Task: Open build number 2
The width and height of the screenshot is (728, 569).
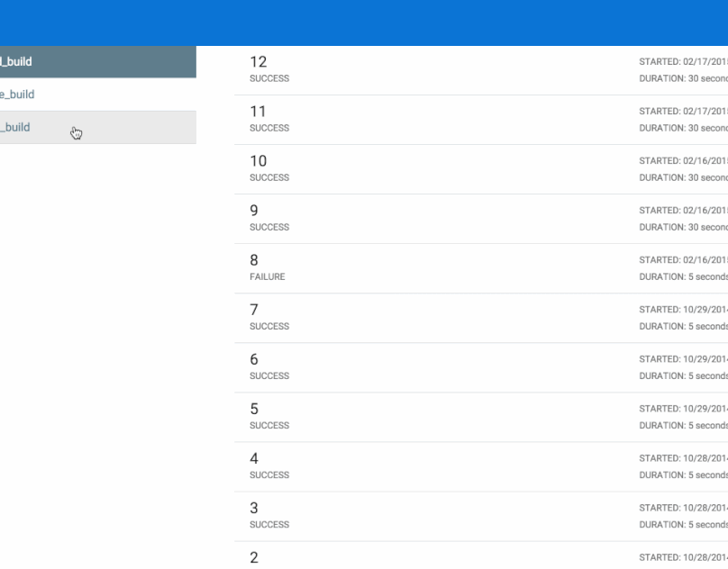Action: 256,557
